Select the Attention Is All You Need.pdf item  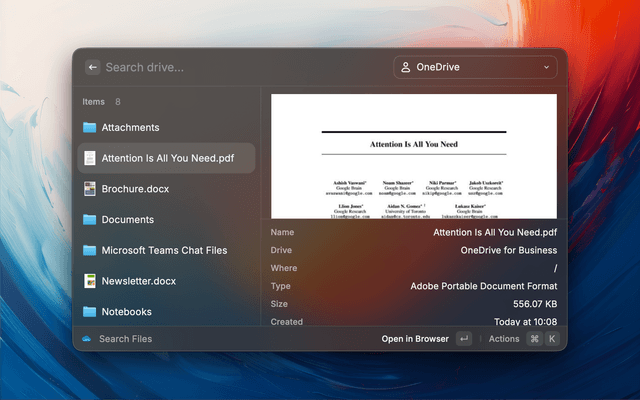pos(167,158)
